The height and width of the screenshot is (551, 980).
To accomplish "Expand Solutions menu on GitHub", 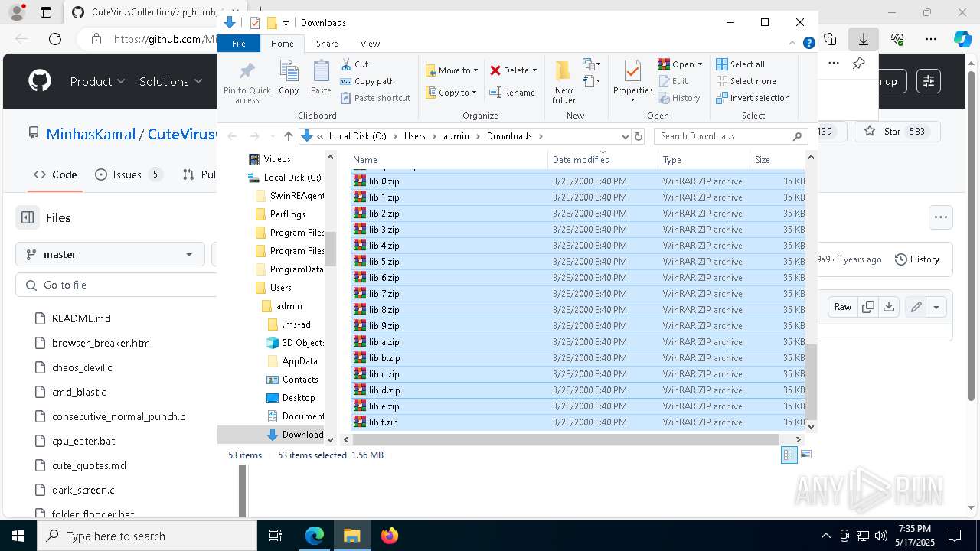I will coord(171,81).
